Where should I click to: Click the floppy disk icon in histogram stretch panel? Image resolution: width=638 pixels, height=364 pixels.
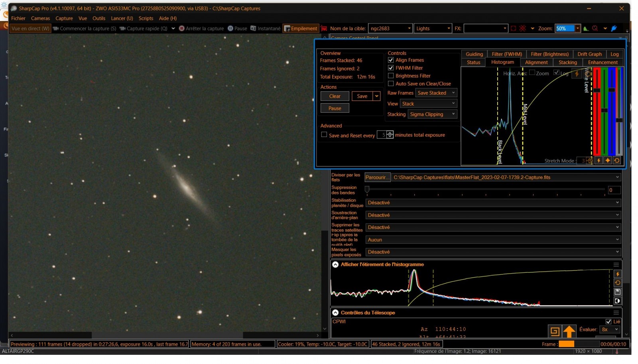point(618,292)
